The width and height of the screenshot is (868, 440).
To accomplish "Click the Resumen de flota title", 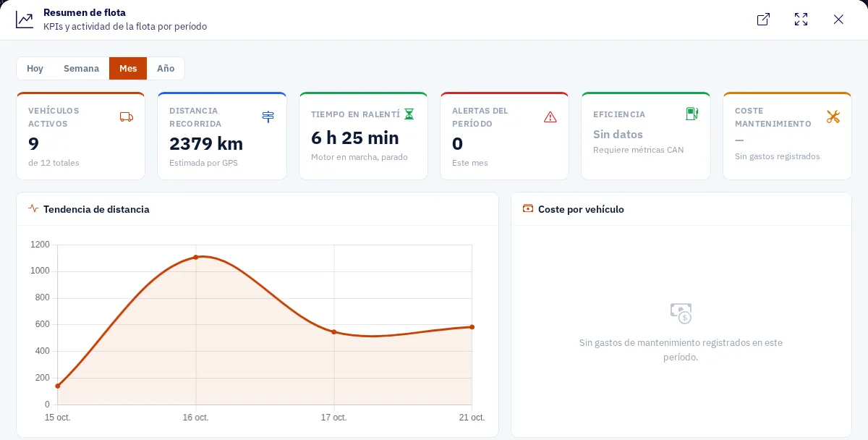I will (85, 12).
